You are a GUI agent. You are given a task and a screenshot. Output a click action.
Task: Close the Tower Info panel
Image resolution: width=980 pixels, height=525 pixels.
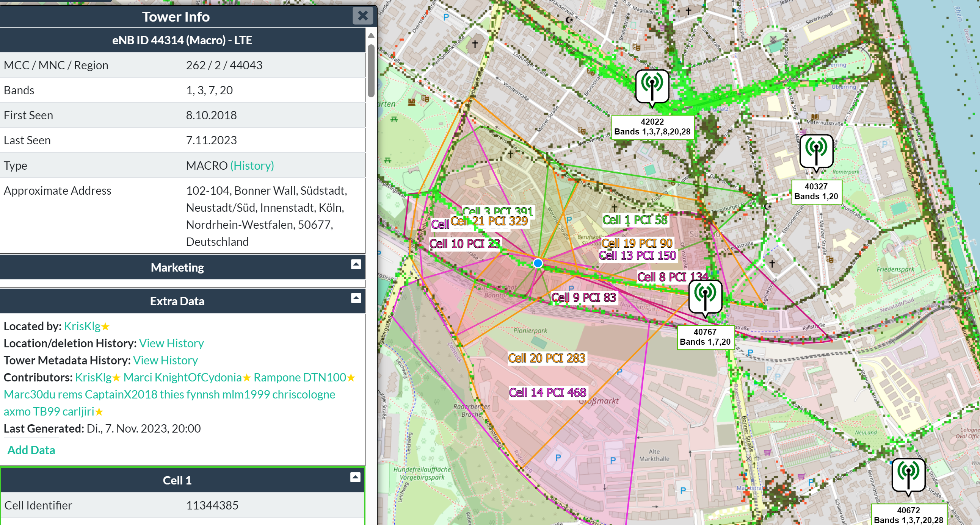click(362, 16)
